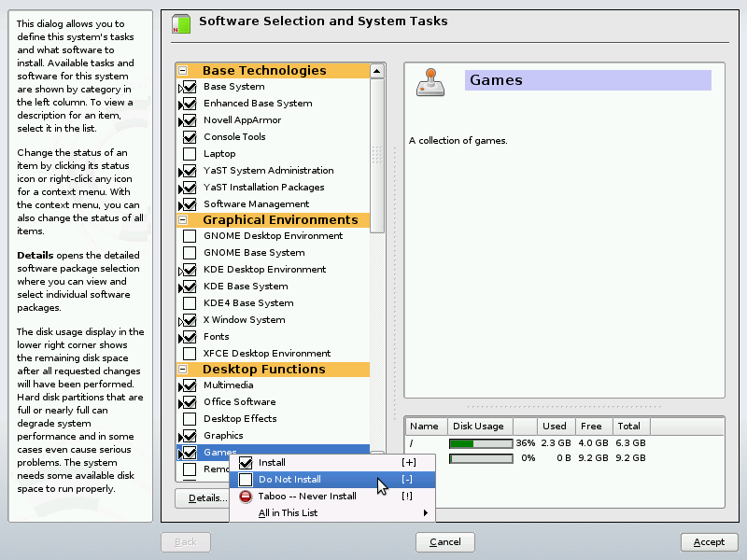Click the red Taboo never-install icon

click(x=246, y=497)
